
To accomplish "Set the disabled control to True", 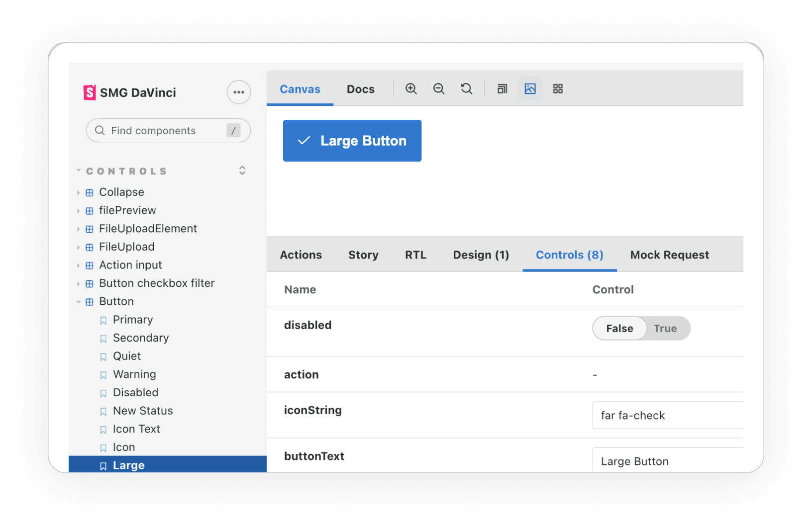I will [x=665, y=328].
